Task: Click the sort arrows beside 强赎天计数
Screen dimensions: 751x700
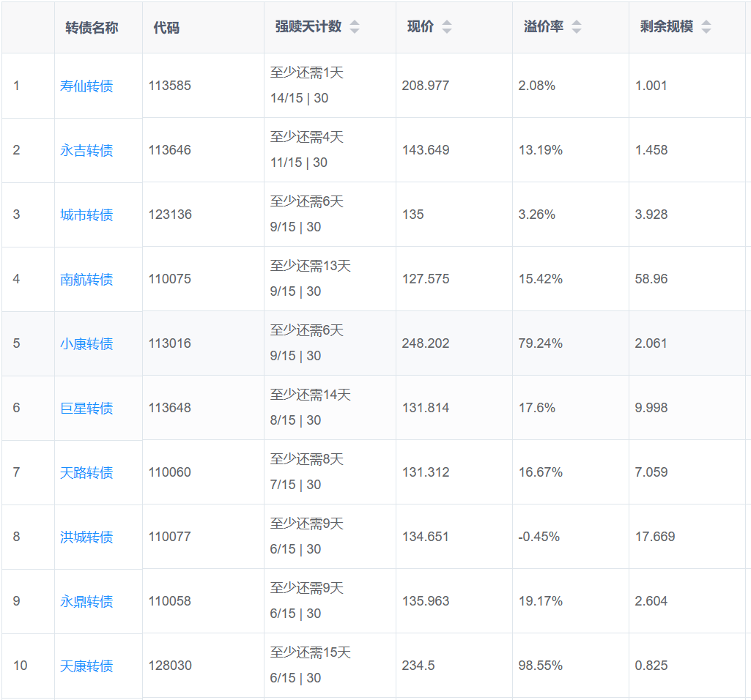Action: 355,27
